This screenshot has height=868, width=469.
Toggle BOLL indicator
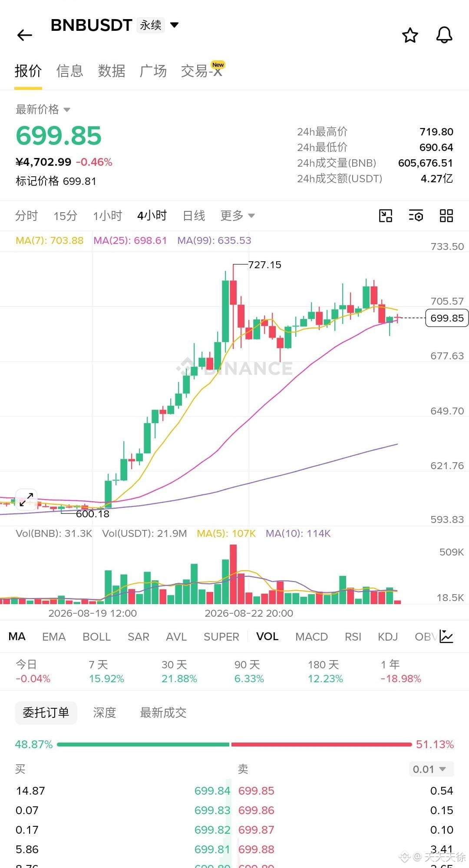pyautogui.click(x=97, y=637)
